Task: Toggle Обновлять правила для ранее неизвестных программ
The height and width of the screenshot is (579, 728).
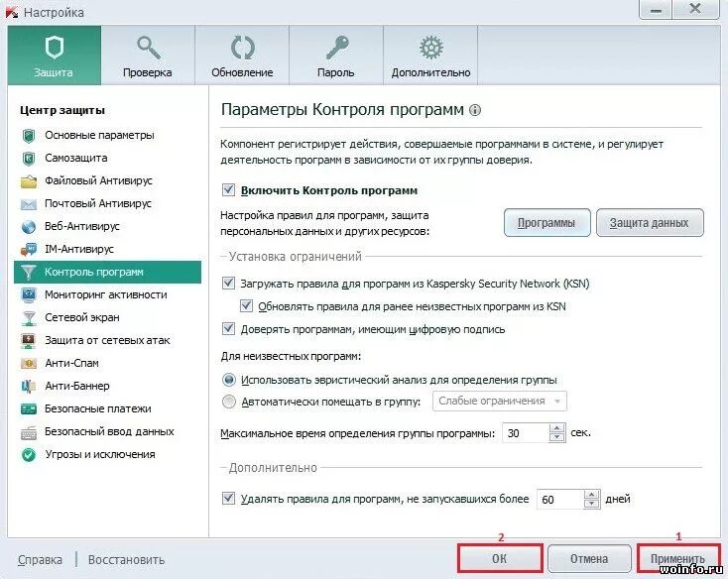Action: coord(246,305)
